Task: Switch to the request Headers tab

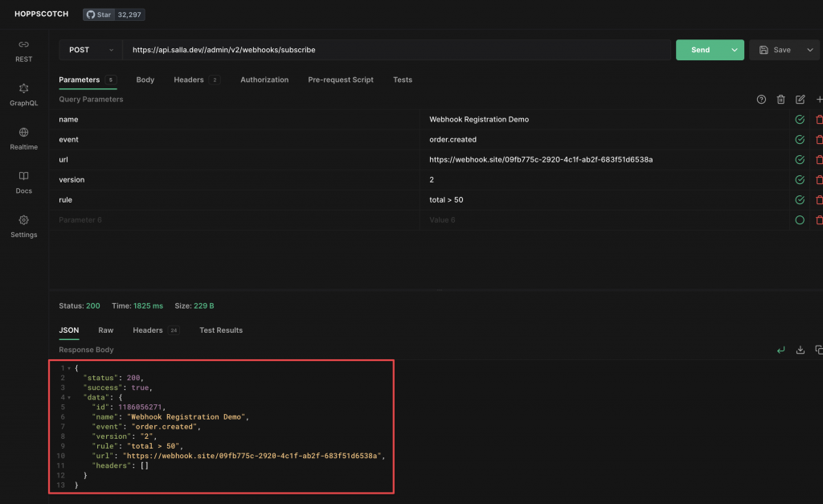Action: (x=197, y=80)
